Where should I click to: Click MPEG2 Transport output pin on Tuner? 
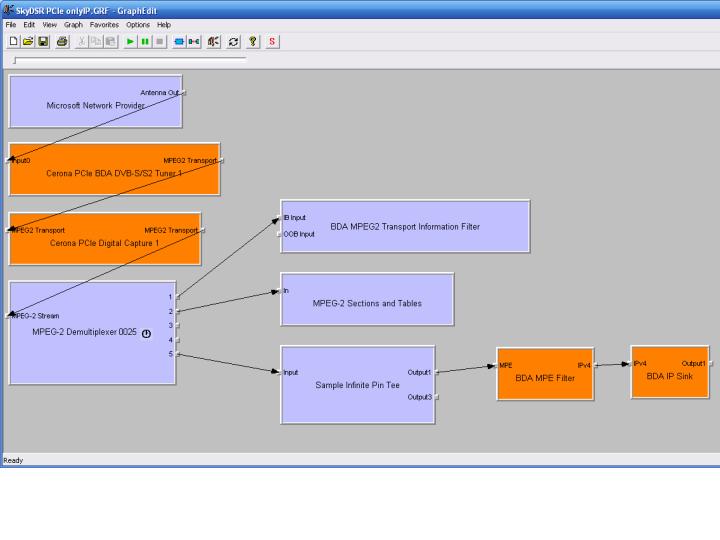(x=222, y=161)
